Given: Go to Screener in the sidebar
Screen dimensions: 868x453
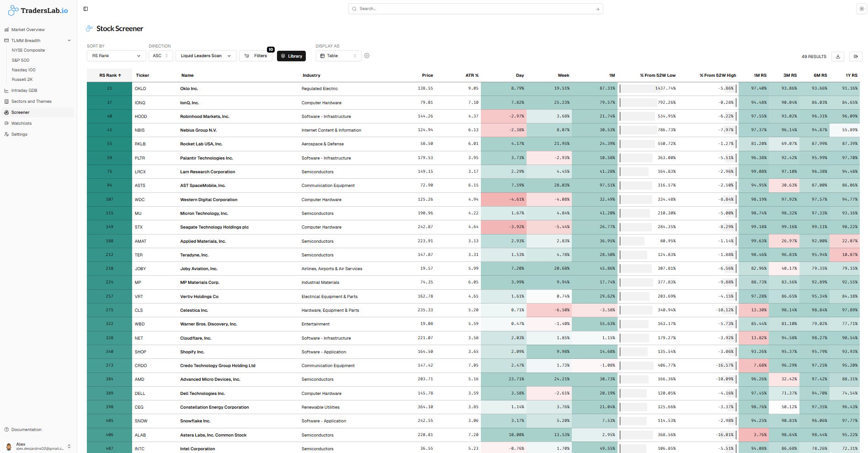Looking at the screenshot, I should click(x=20, y=112).
